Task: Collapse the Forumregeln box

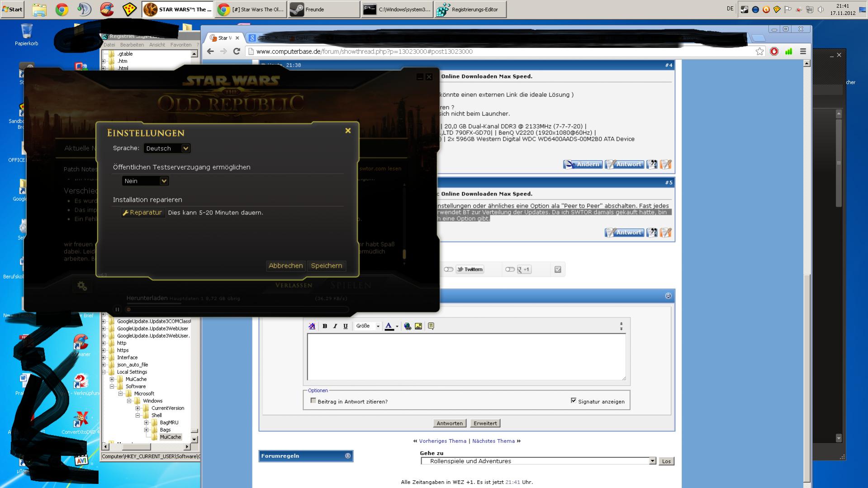Action: point(348,456)
